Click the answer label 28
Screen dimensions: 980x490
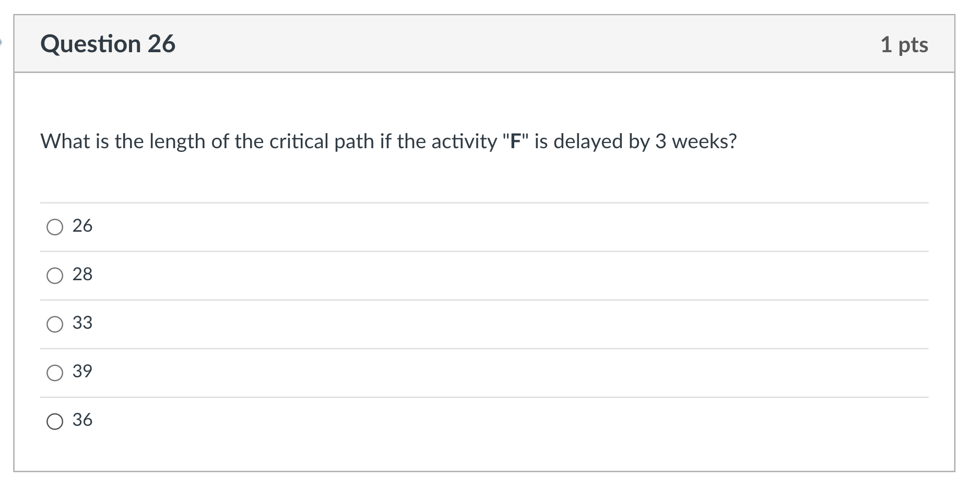point(82,274)
